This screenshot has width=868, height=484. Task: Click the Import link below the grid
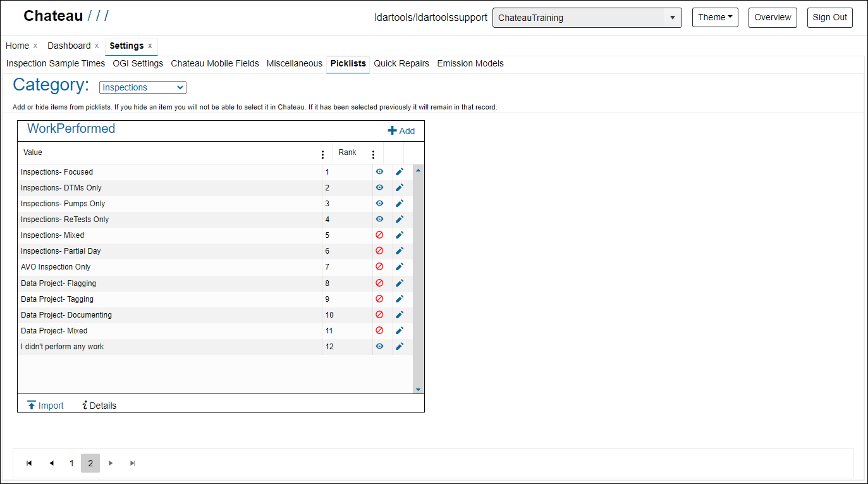pyautogui.click(x=46, y=406)
